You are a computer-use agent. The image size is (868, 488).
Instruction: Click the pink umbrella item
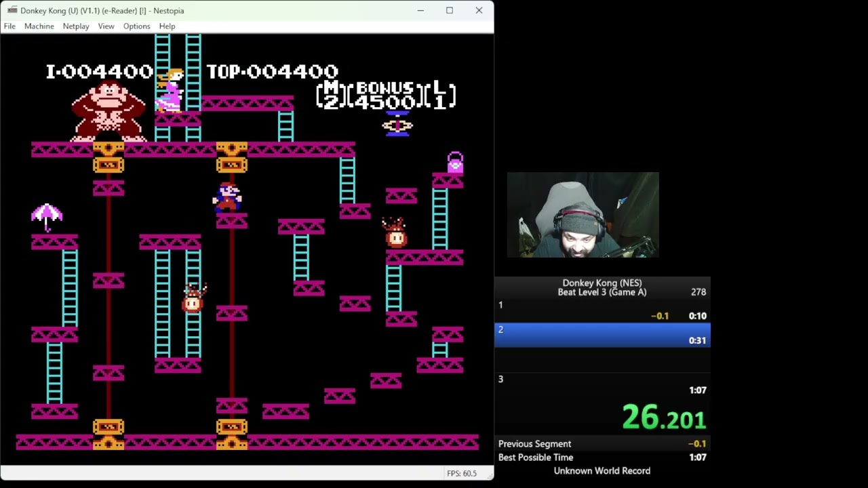pyautogui.click(x=47, y=217)
